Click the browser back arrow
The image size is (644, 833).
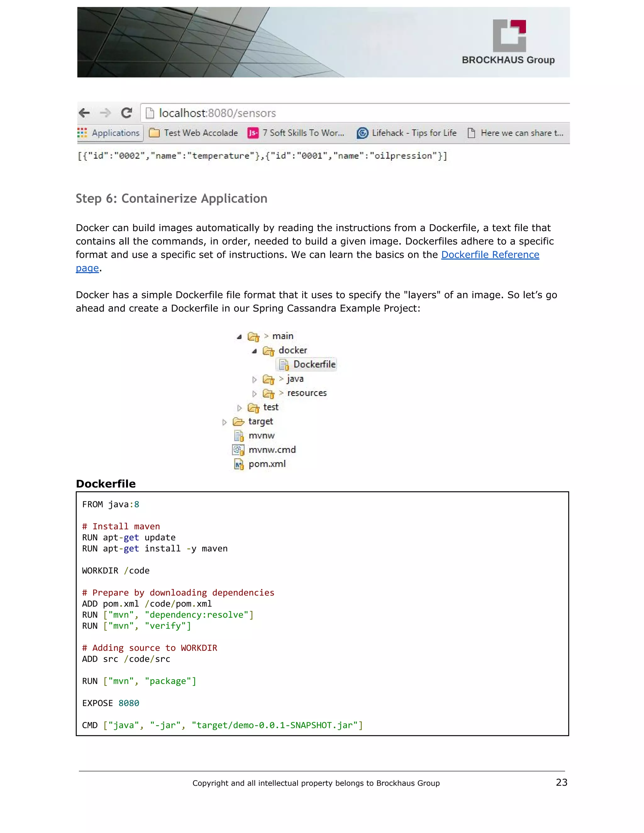point(84,113)
